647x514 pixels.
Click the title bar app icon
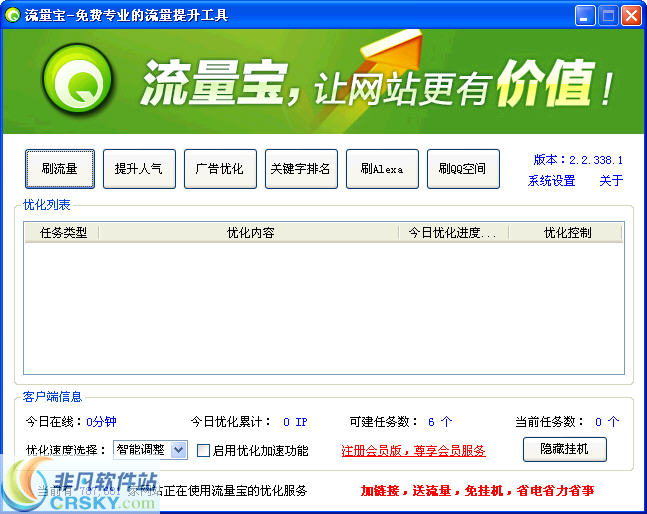pyautogui.click(x=12, y=15)
